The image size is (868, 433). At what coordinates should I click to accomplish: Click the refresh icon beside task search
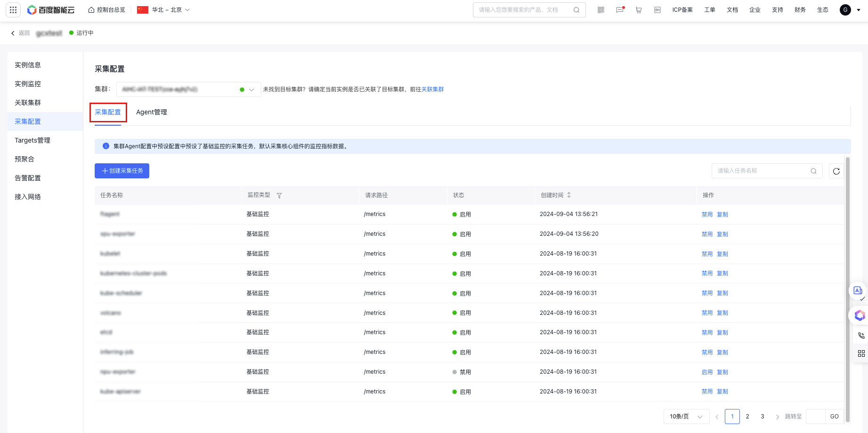pyautogui.click(x=836, y=171)
